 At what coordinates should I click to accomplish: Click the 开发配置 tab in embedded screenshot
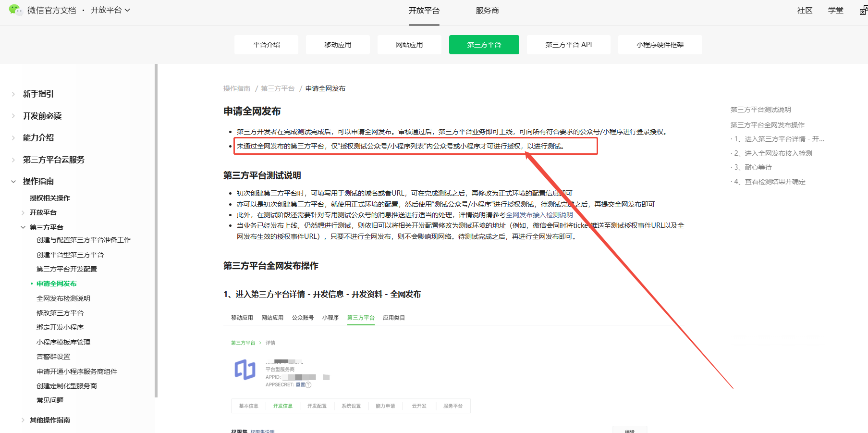point(317,406)
